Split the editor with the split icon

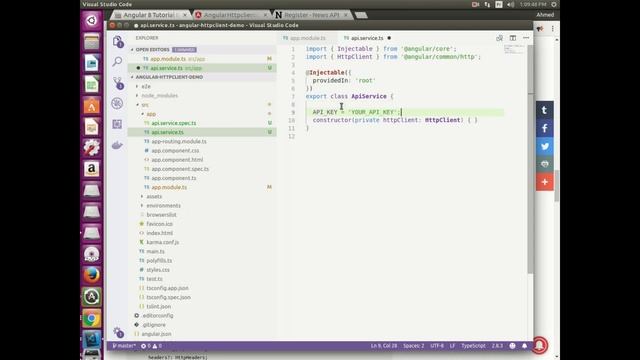(513, 38)
